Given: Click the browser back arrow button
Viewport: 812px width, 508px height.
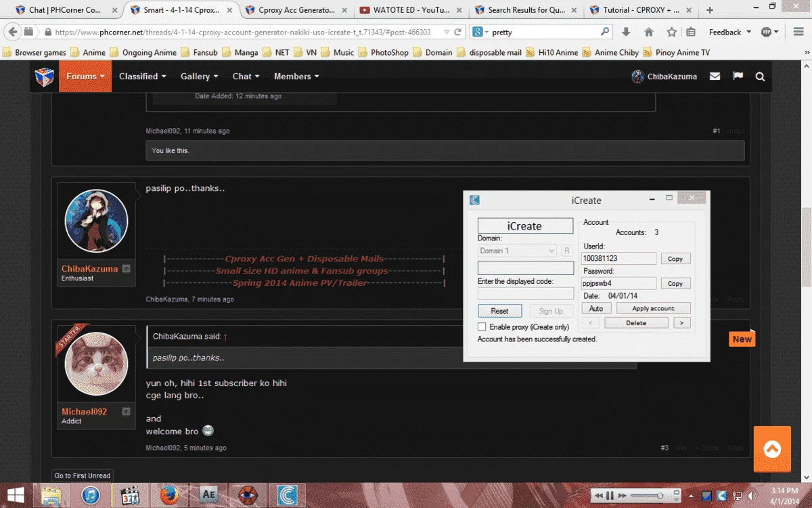Looking at the screenshot, I should 12,32.
